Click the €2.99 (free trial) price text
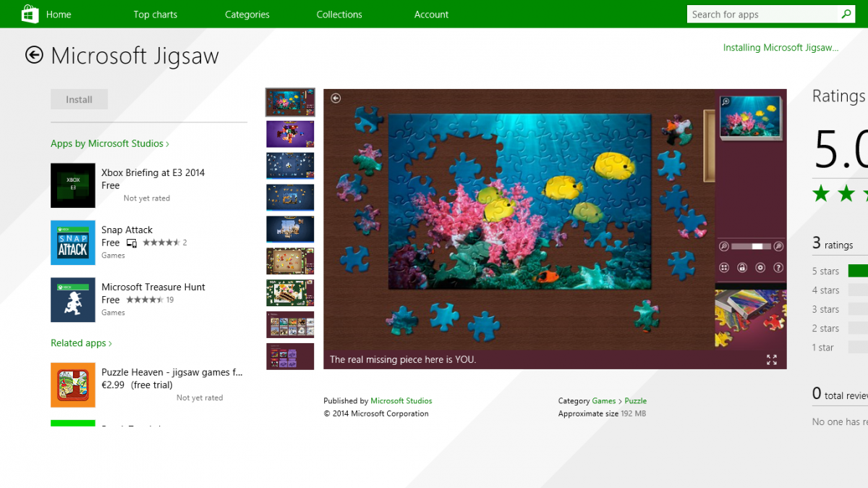The height and width of the screenshot is (488, 868). [x=137, y=385]
